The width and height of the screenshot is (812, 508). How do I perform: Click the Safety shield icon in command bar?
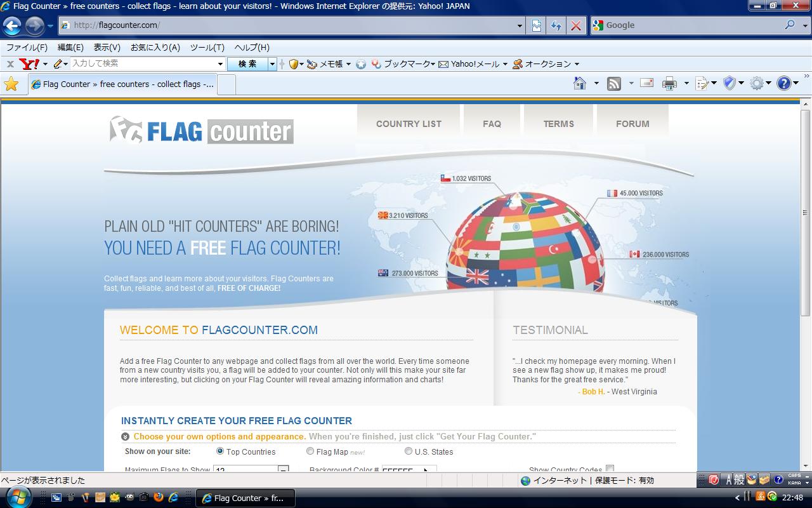point(730,83)
